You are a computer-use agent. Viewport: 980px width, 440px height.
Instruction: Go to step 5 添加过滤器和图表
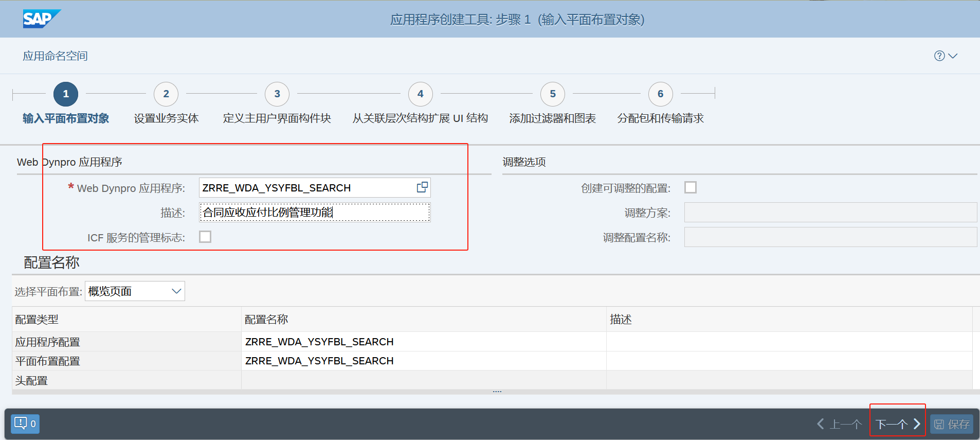pos(553,94)
